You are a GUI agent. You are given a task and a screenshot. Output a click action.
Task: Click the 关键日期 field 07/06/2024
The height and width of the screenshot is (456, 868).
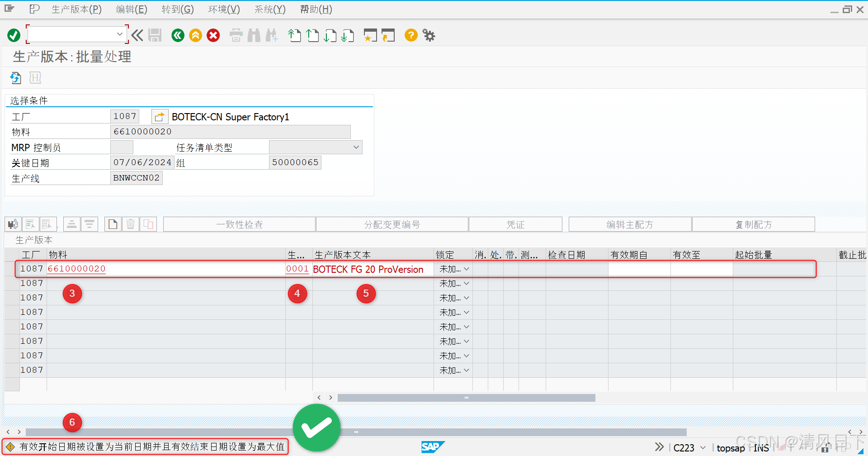click(142, 162)
